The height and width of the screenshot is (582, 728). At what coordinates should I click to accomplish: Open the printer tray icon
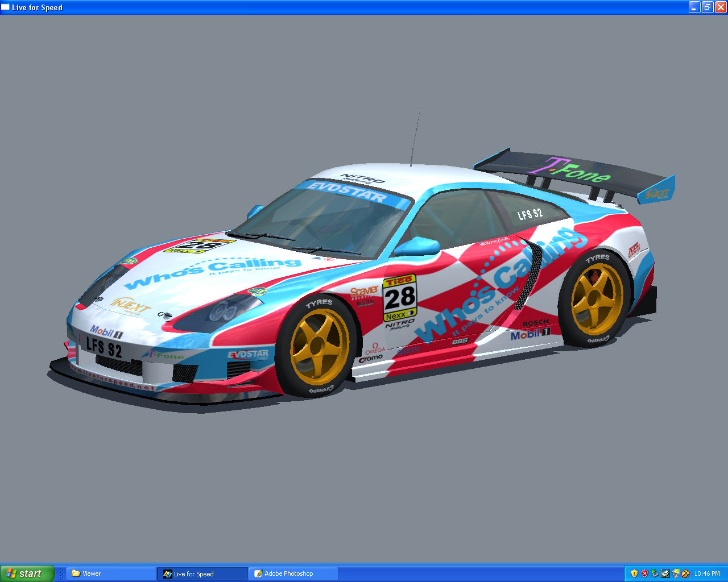coord(665,573)
